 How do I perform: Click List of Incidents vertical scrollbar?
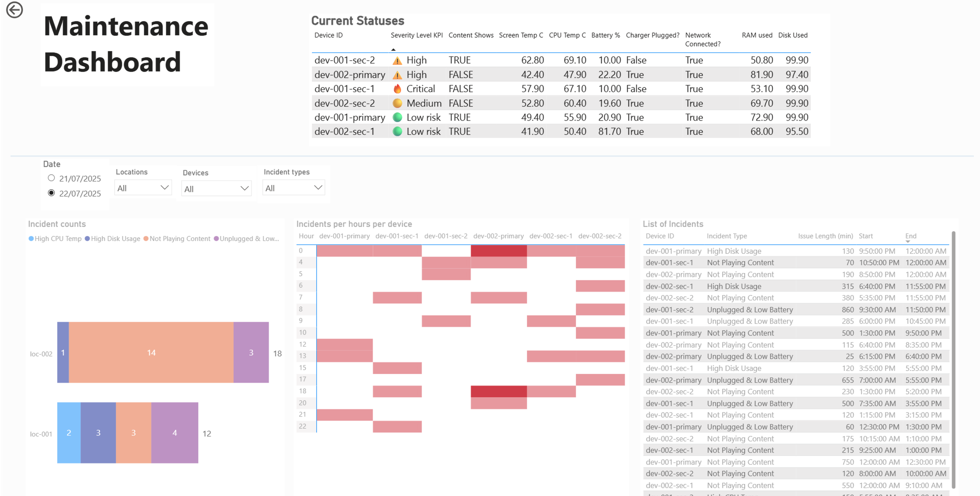click(x=953, y=360)
